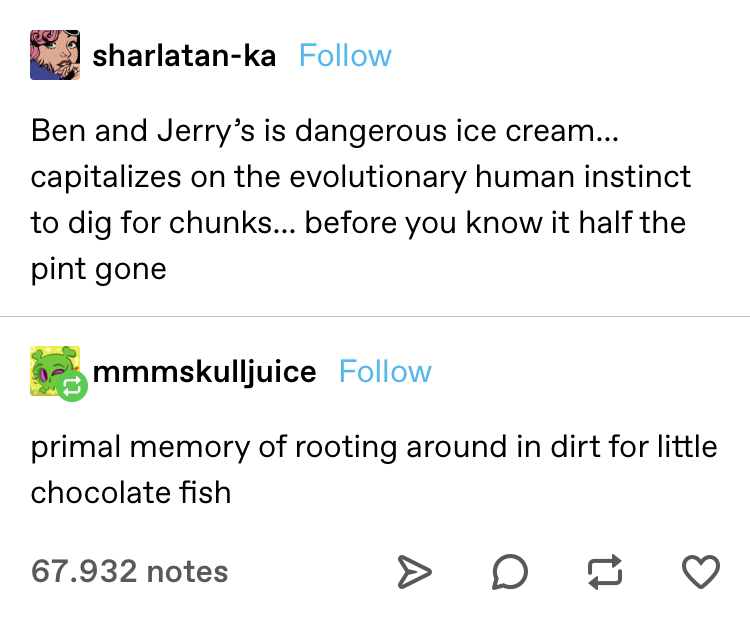750x628 pixels.
Task: Click the green reblog badge on mmmskulljuice avatar
Action: (x=72, y=386)
